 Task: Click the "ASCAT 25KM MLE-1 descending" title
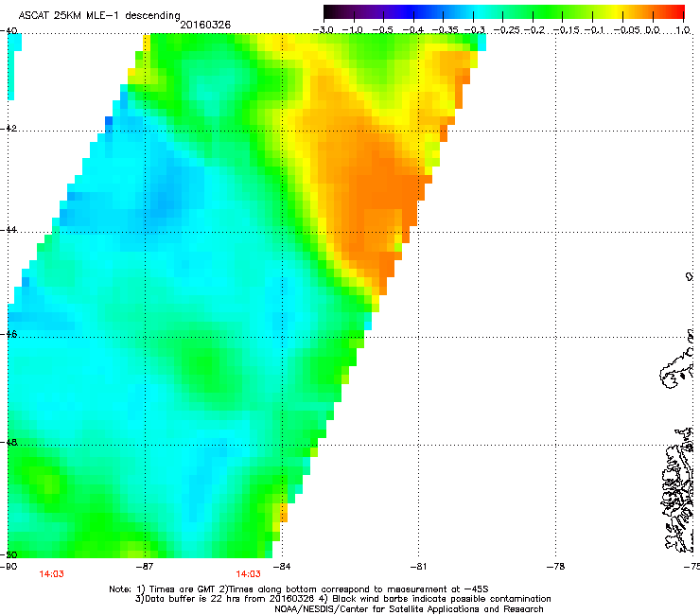click(x=99, y=16)
